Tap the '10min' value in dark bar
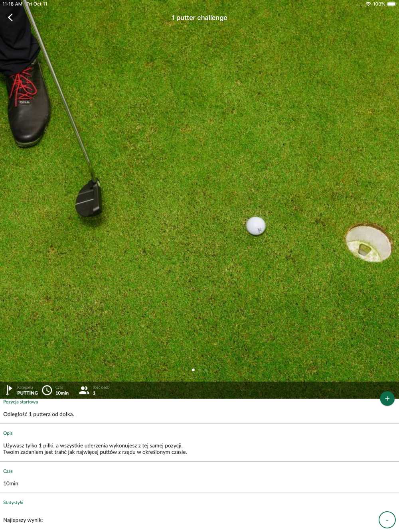 click(62, 393)
